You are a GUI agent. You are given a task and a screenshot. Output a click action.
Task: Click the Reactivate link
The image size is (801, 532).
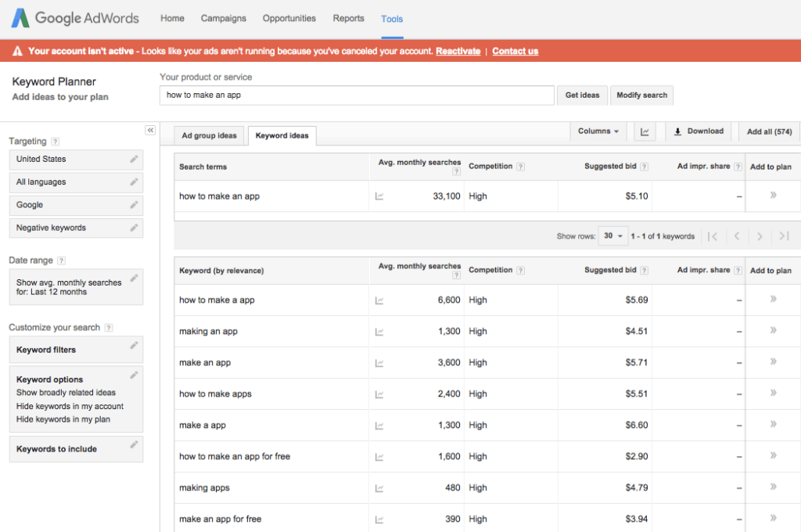coord(458,51)
